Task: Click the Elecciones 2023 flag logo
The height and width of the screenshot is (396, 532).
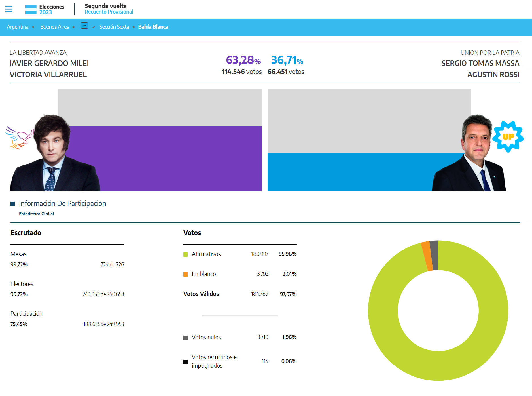Action: pos(31,9)
